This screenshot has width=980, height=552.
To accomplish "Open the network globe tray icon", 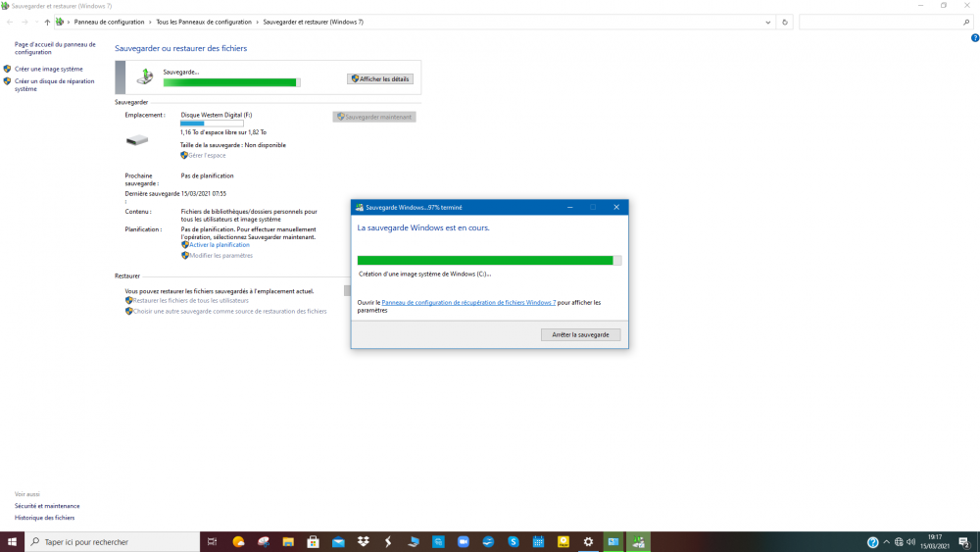I will tap(899, 542).
